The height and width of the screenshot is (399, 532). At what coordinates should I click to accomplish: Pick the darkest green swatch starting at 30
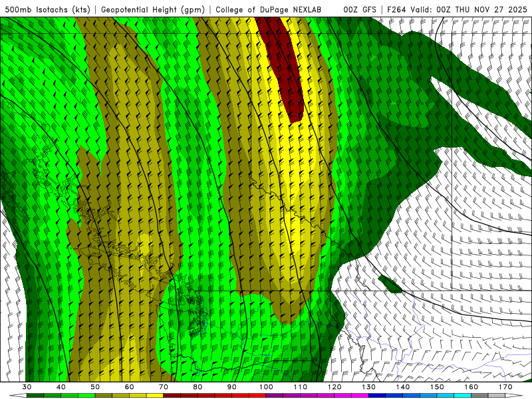pyautogui.click(x=35, y=396)
